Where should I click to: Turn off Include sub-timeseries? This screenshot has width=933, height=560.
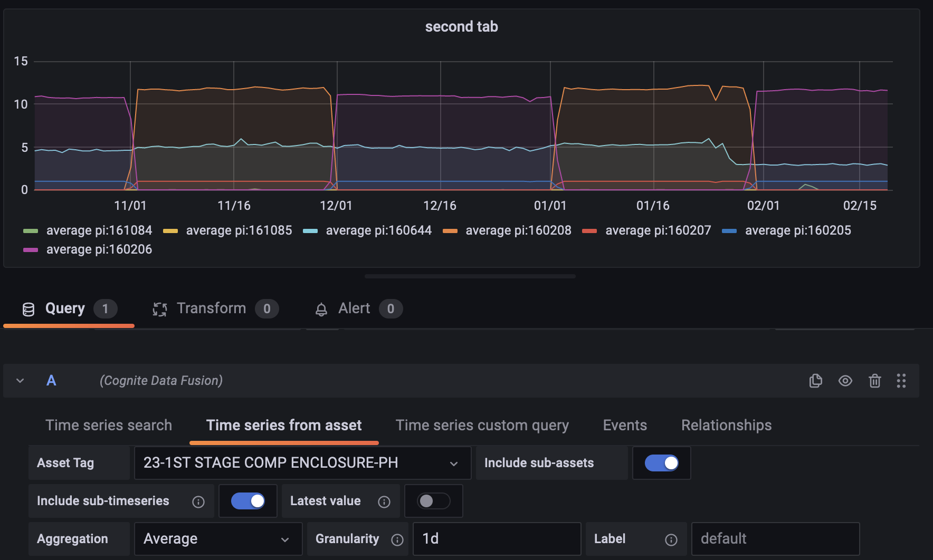(247, 501)
